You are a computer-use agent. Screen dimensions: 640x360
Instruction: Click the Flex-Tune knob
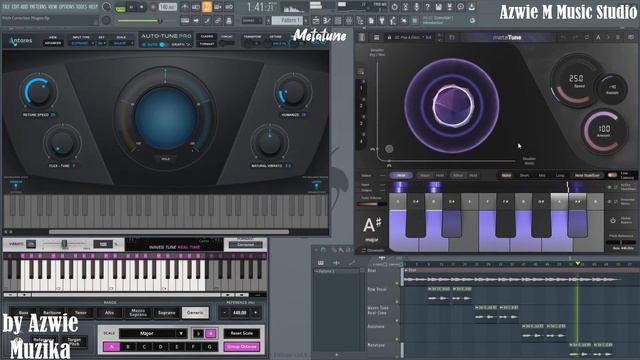(x=62, y=143)
